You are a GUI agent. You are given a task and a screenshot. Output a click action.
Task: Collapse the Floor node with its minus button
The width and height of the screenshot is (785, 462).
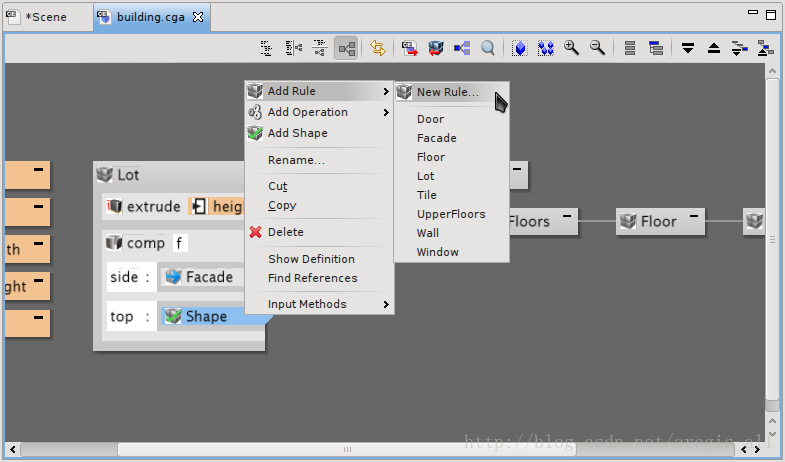(x=694, y=216)
